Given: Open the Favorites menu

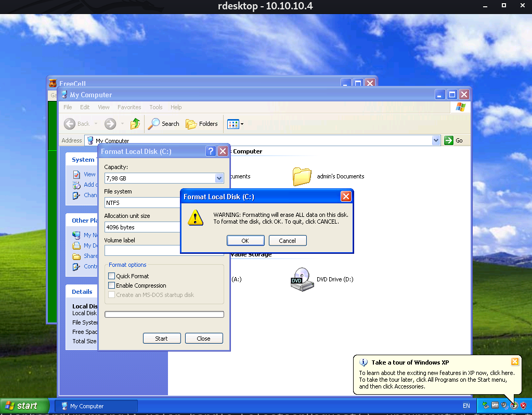Looking at the screenshot, I should (x=129, y=107).
